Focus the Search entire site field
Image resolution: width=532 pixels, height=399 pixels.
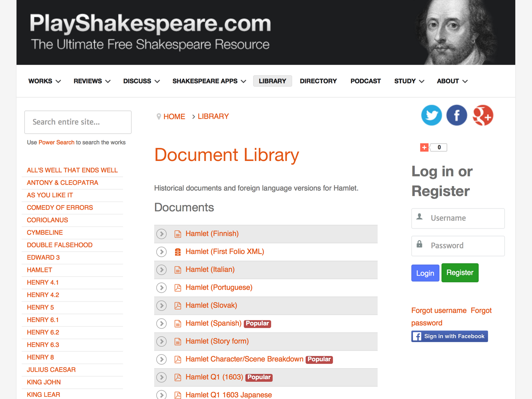coord(78,122)
